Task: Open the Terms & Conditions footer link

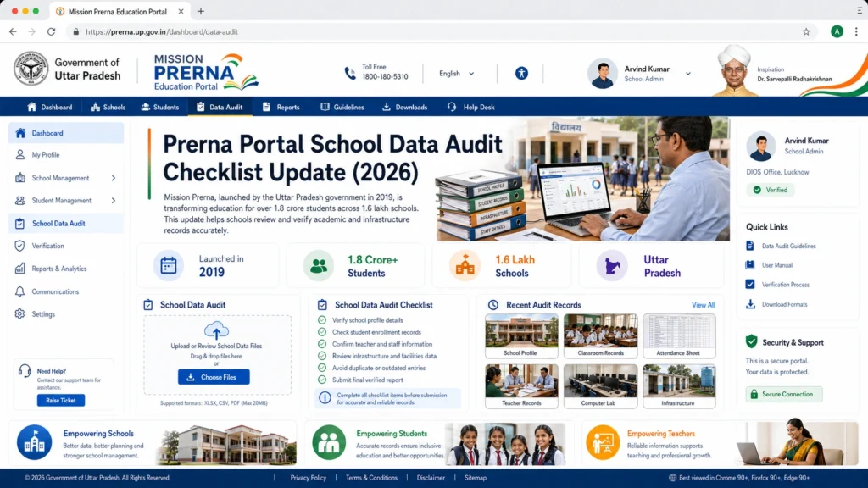Action: (371, 478)
